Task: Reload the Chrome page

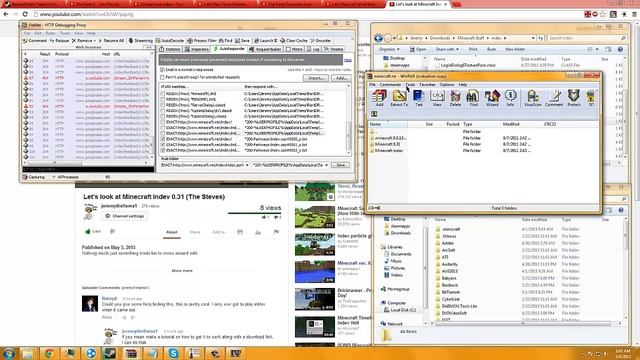Action: tap(25, 14)
